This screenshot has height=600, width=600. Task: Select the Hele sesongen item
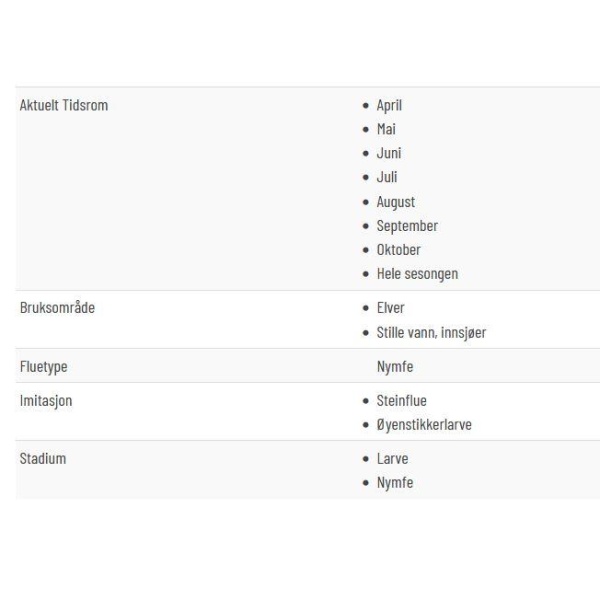tap(417, 274)
